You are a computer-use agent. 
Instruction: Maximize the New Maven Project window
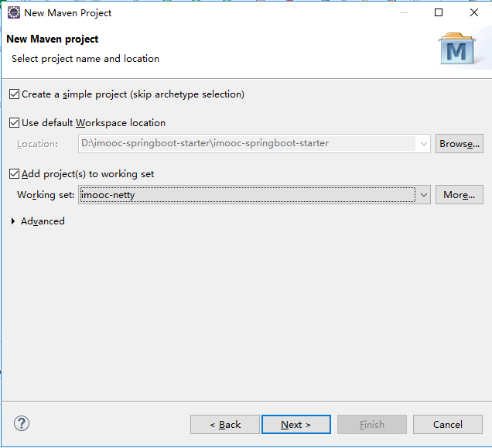click(x=439, y=12)
